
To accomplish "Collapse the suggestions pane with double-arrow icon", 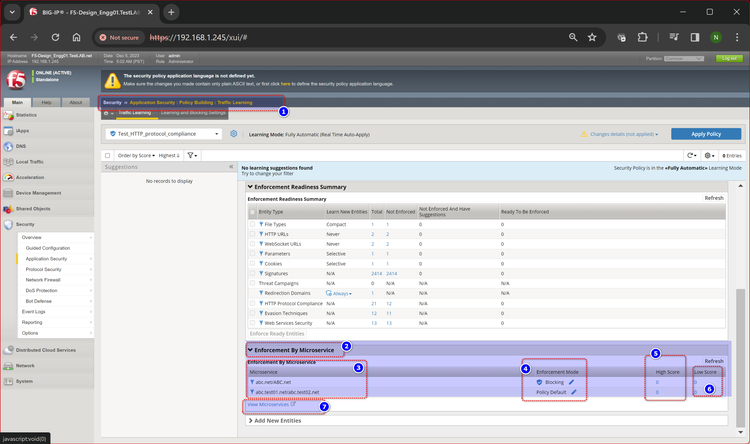I will coord(231,167).
